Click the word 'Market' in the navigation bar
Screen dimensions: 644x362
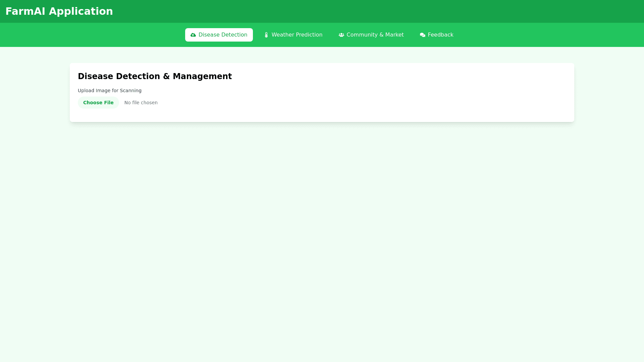point(394,35)
